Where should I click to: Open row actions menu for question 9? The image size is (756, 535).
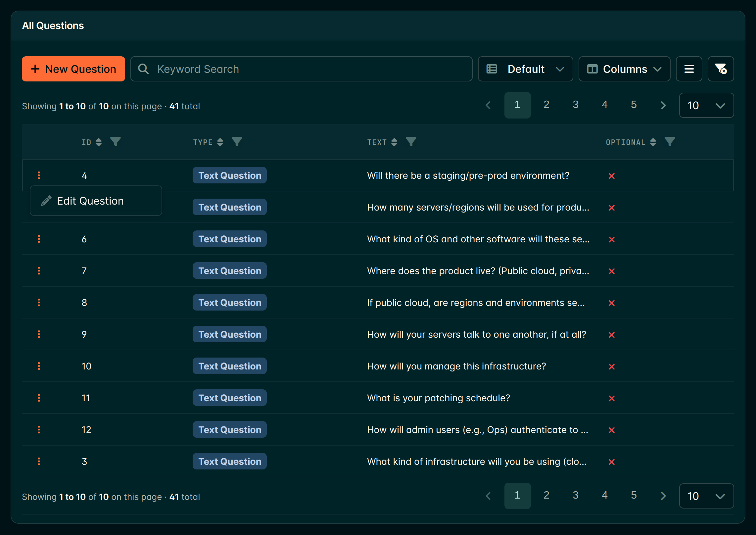click(39, 334)
